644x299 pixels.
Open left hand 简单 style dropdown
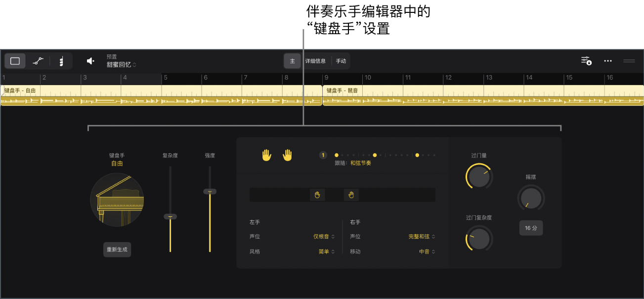[x=327, y=251]
